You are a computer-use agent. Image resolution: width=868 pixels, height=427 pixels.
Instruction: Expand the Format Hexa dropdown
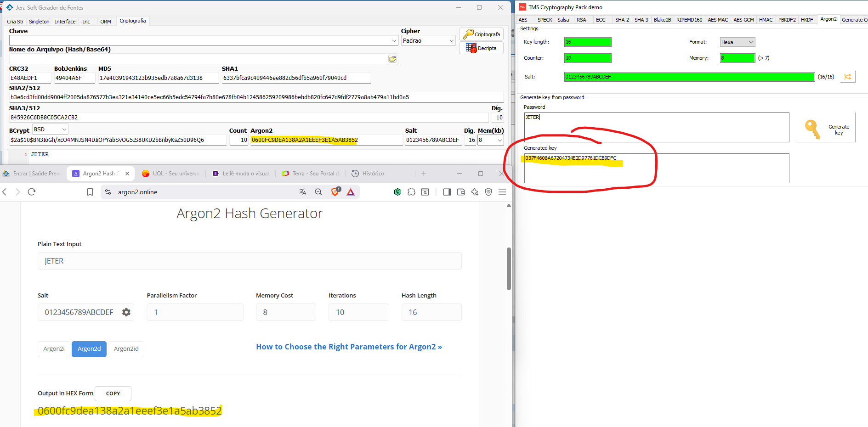pyautogui.click(x=737, y=42)
